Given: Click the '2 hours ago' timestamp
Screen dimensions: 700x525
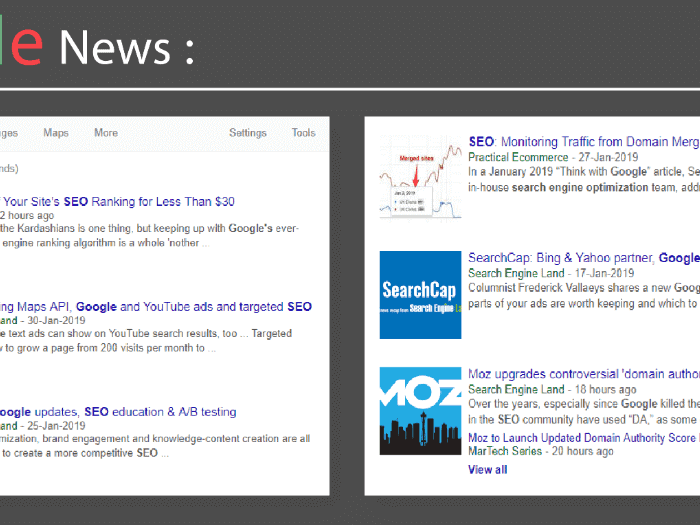Looking at the screenshot, I should [27, 215].
